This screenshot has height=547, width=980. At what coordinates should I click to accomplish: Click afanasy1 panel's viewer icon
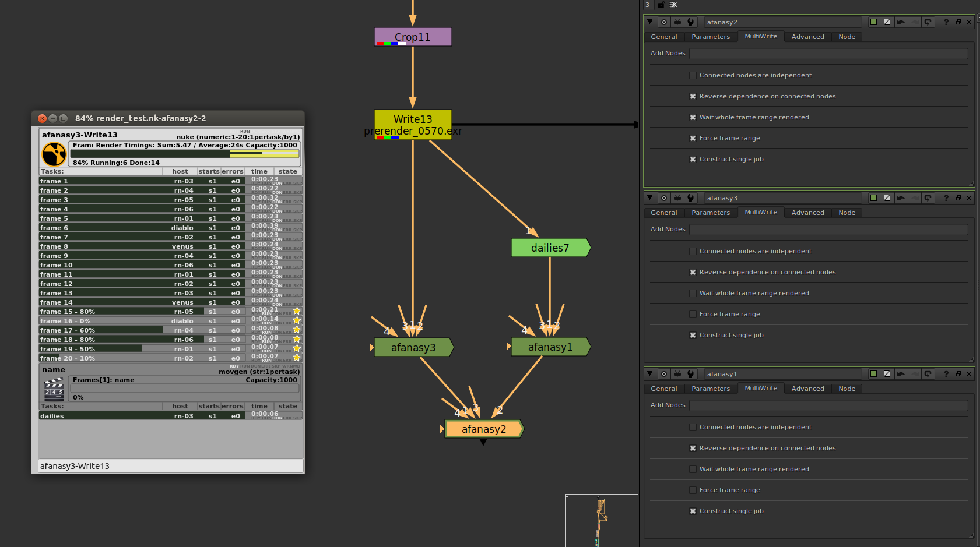pos(677,374)
